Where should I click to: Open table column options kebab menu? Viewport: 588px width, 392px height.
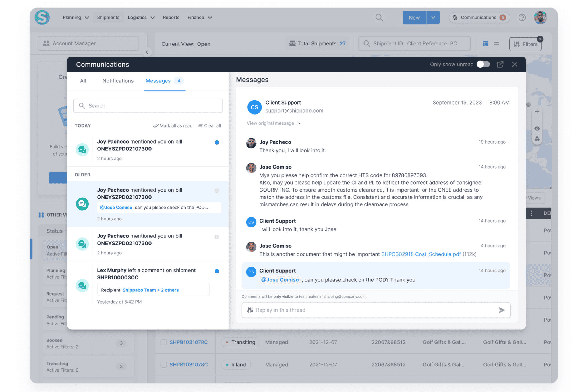pos(531,213)
